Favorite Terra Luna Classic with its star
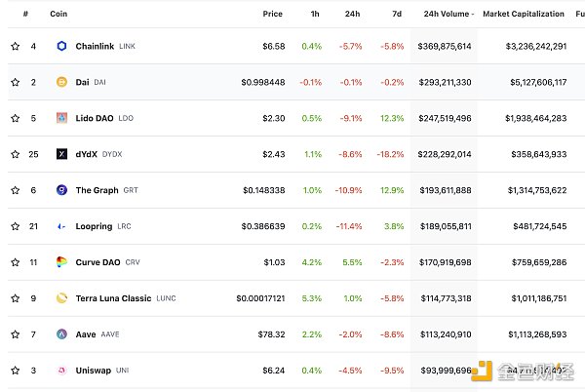 click(x=15, y=298)
